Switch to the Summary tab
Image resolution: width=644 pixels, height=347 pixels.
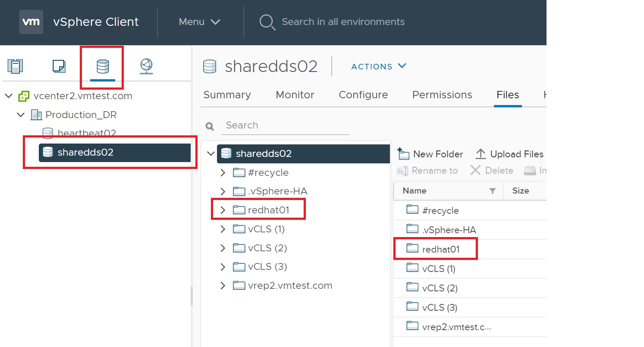click(x=227, y=95)
